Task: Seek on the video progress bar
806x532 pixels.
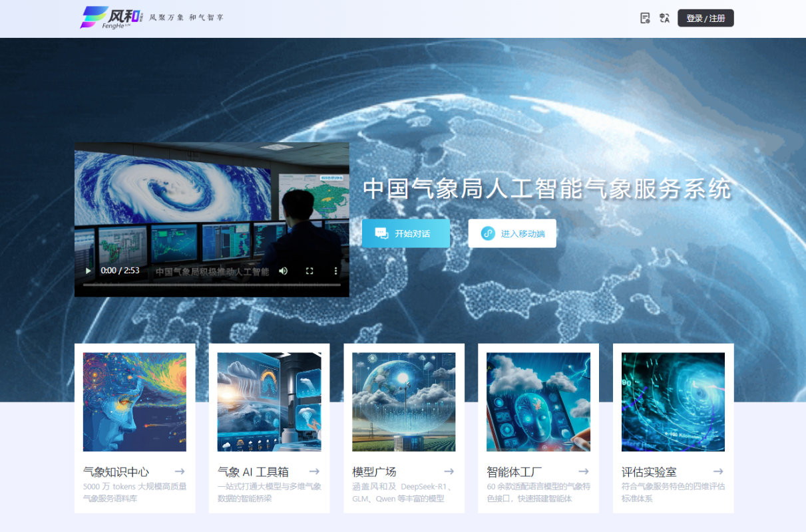Action: [212, 285]
